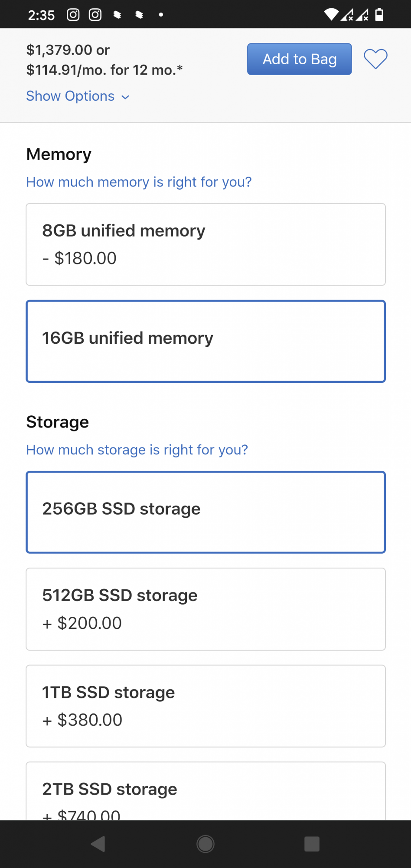The height and width of the screenshot is (868, 411).
Task: Tap the heart favorite icon
Action: click(375, 59)
